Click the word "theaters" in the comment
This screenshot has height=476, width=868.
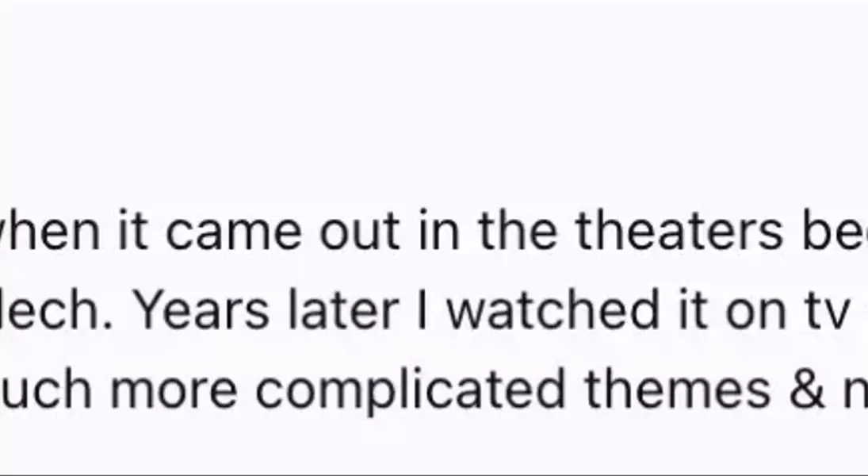(679, 231)
